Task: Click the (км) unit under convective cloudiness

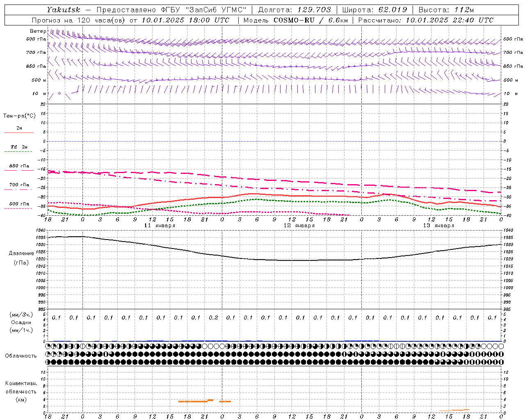Action: click(21, 399)
